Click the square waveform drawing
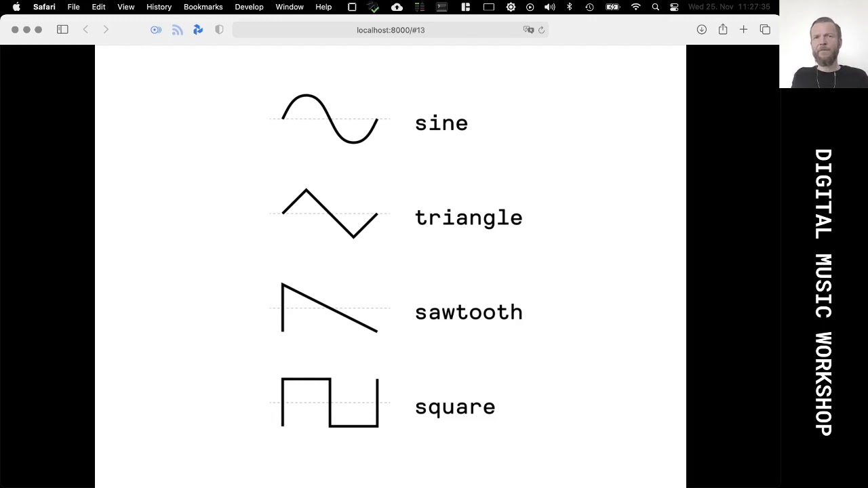The width and height of the screenshot is (868, 488). (330, 403)
